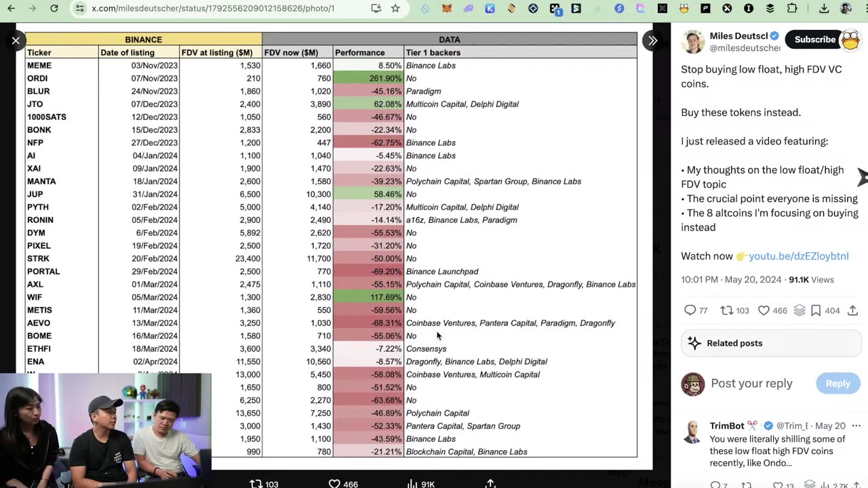Open site information icon in address bar
868x488 pixels.
coord(79,9)
